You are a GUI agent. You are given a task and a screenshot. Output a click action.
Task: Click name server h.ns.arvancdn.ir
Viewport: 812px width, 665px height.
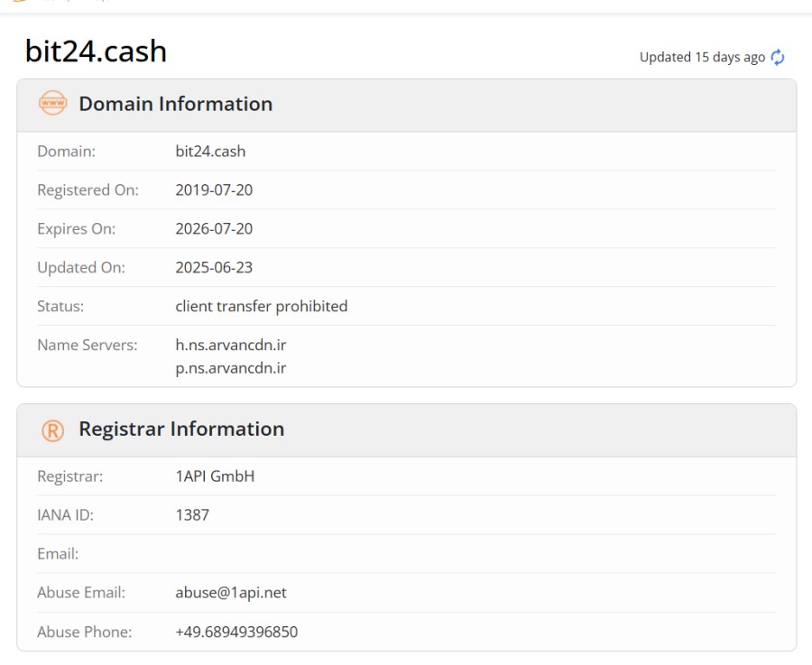[231, 346]
